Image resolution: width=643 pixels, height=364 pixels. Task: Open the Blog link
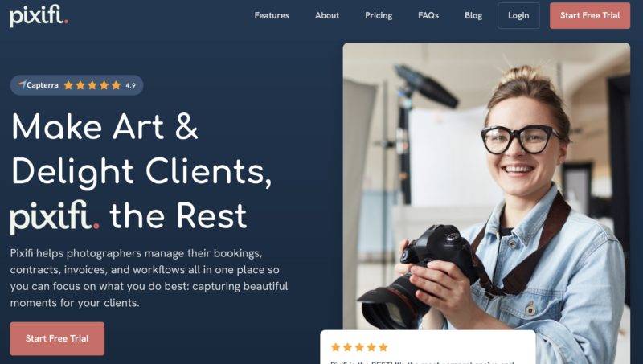coord(473,15)
